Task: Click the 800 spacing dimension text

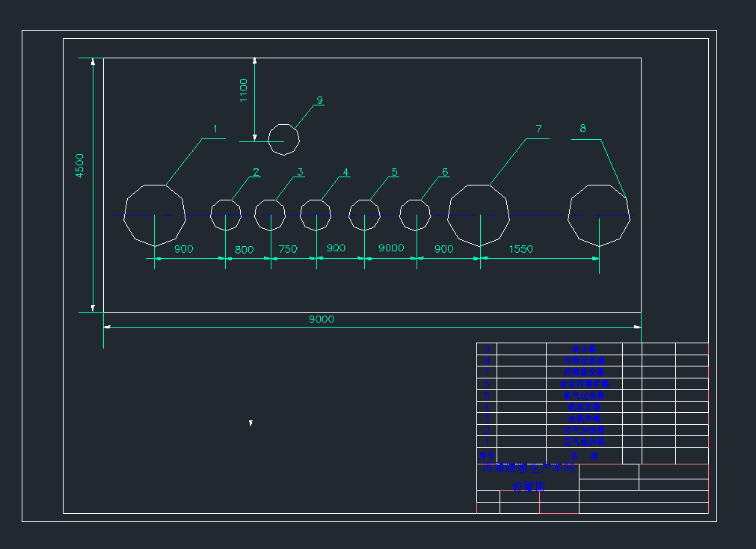Action: [245, 249]
